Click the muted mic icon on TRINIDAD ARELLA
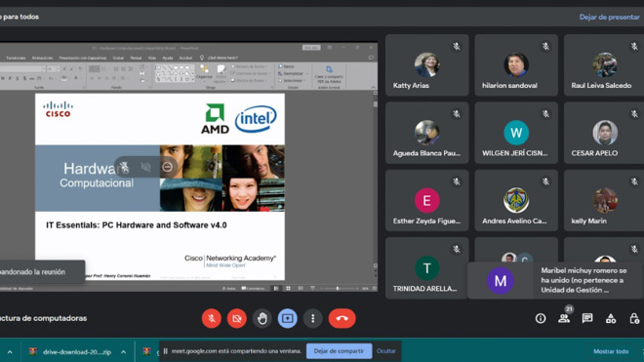 [x=457, y=249]
